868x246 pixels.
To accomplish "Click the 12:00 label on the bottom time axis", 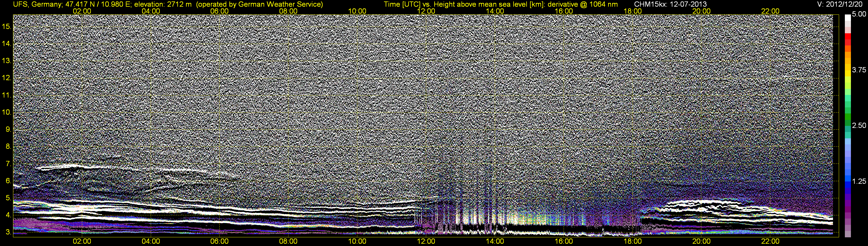I will click(x=426, y=241).
